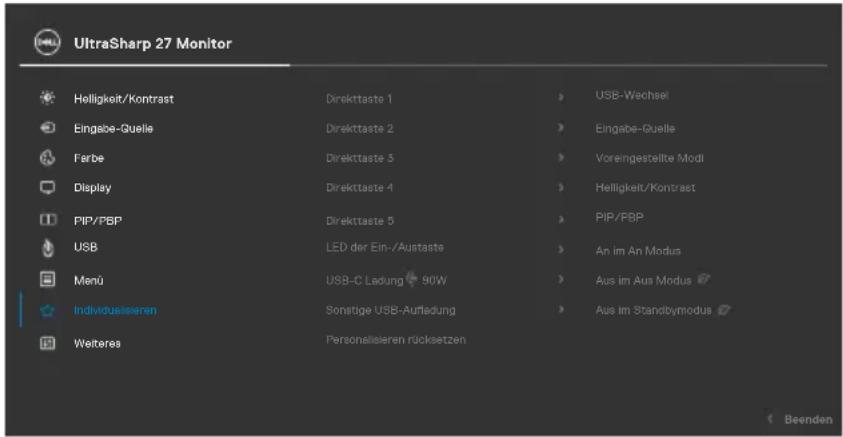Select Direkttaste 5 option
This screenshot has height=437, width=843.
coord(360,220)
